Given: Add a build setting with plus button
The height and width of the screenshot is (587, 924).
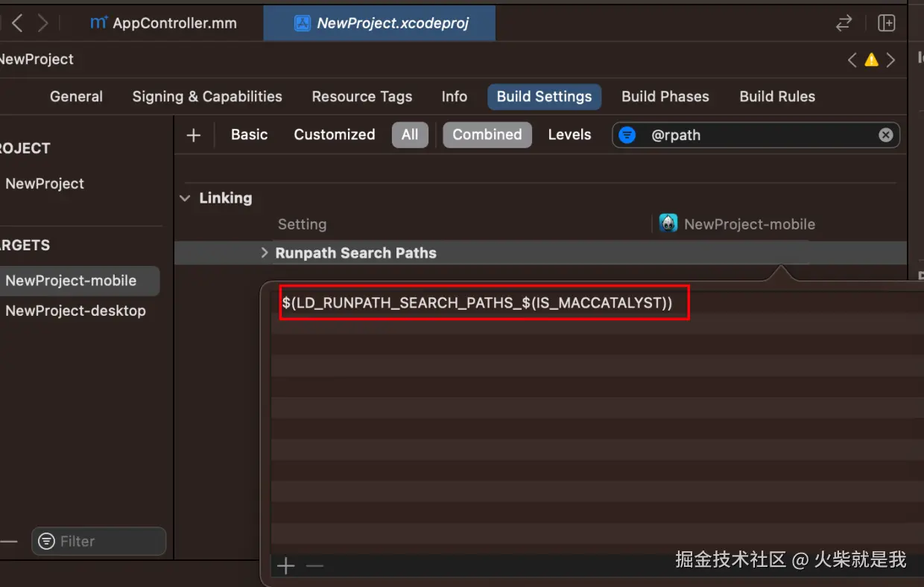Looking at the screenshot, I should coord(194,135).
